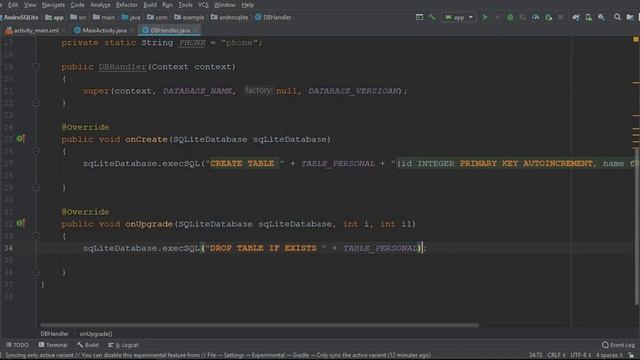Open the Window menu
The height and width of the screenshot is (360, 640).
click(224, 5)
